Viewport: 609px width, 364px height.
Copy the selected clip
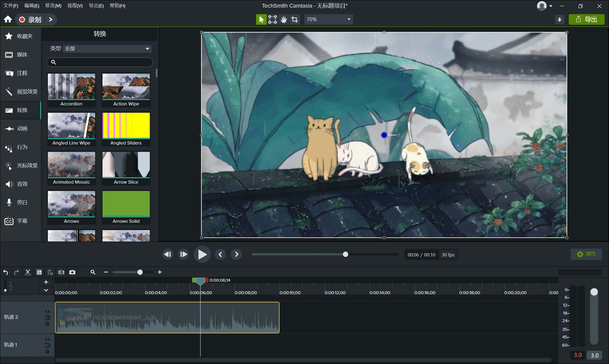pos(39,272)
